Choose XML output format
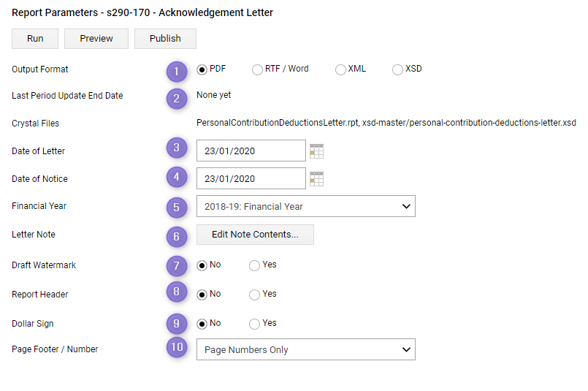This screenshot has width=588, height=391. point(340,69)
